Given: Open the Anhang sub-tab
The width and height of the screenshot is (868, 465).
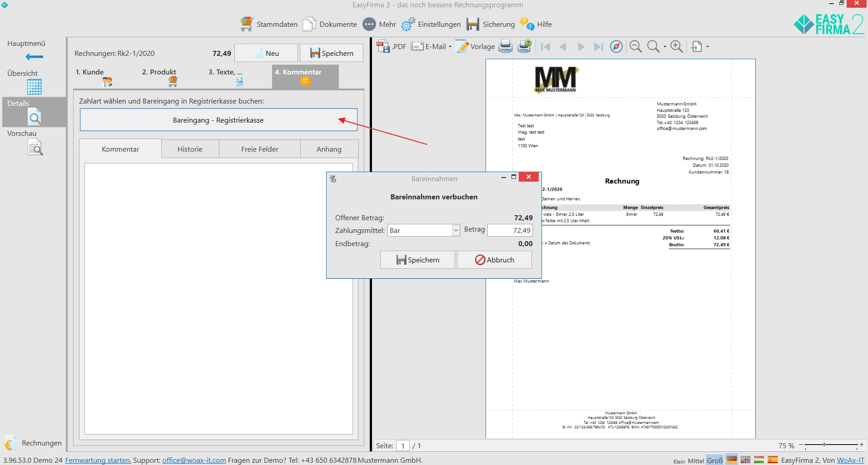Looking at the screenshot, I should point(329,149).
